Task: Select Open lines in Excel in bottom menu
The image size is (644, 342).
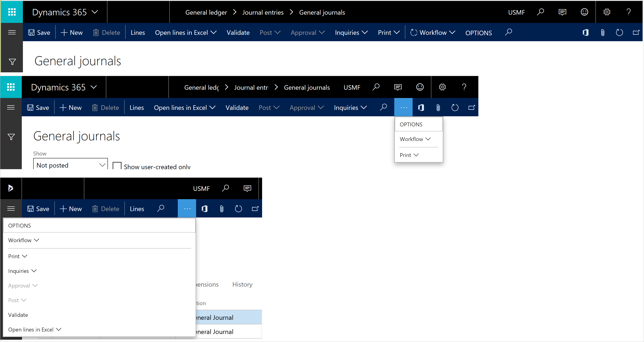Action: (35, 329)
